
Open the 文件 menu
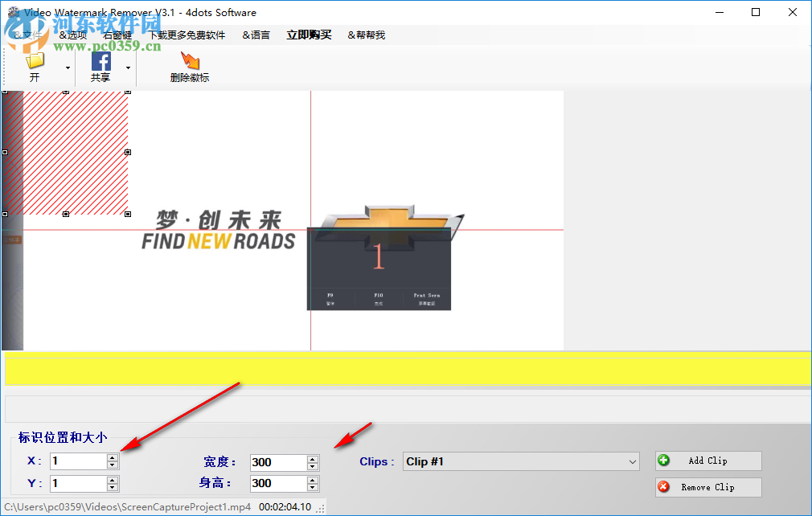27,35
